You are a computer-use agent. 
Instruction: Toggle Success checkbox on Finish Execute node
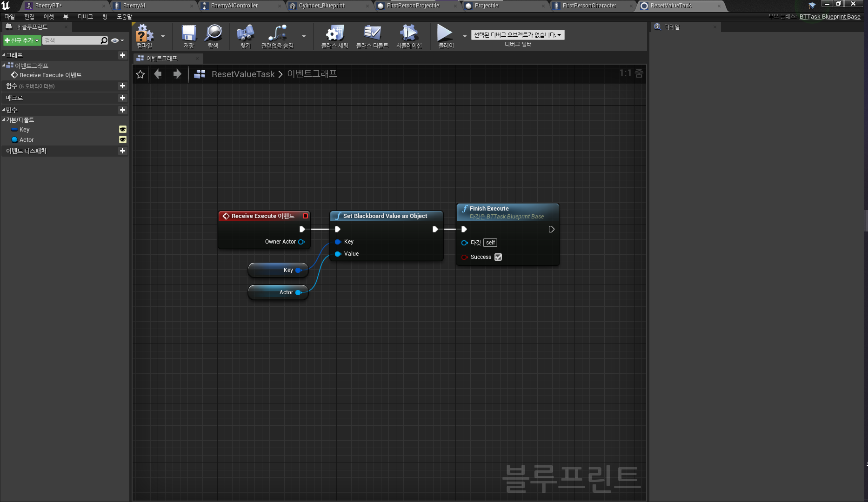point(498,257)
